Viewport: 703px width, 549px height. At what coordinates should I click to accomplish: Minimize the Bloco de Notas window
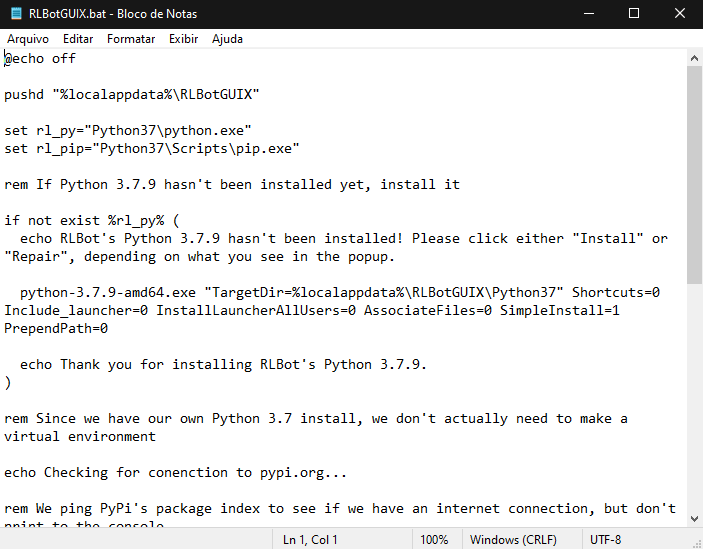click(x=589, y=14)
